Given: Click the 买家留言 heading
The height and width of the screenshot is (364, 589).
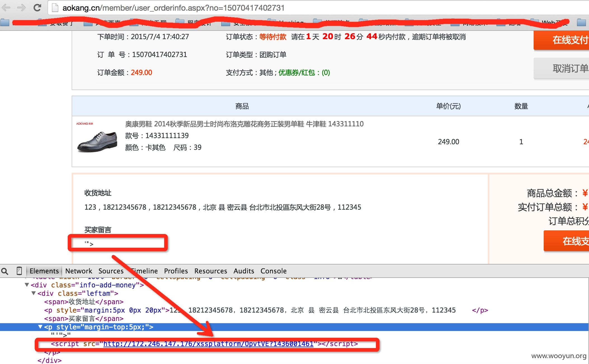Looking at the screenshot, I should tap(98, 230).
